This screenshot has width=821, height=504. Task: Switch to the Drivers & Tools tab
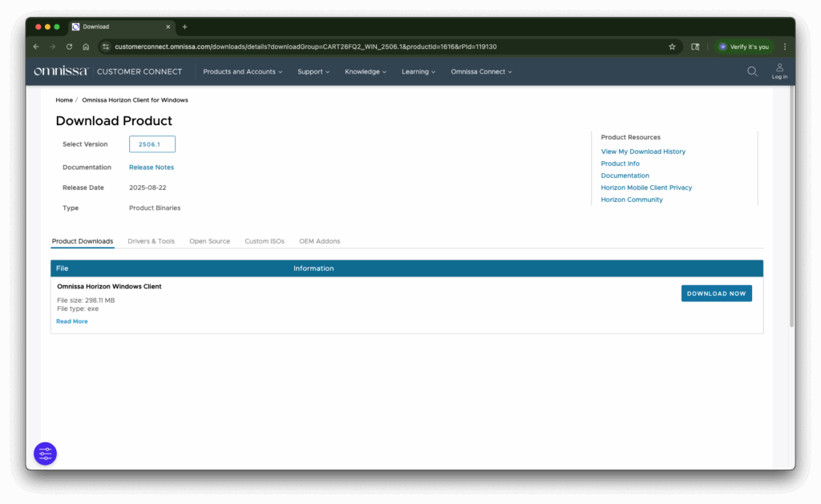click(151, 241)
